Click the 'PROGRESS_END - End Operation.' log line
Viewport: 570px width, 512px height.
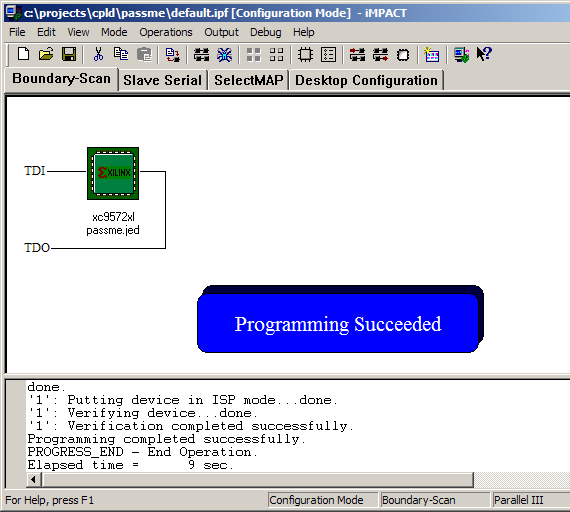click(x=142, y=452)
